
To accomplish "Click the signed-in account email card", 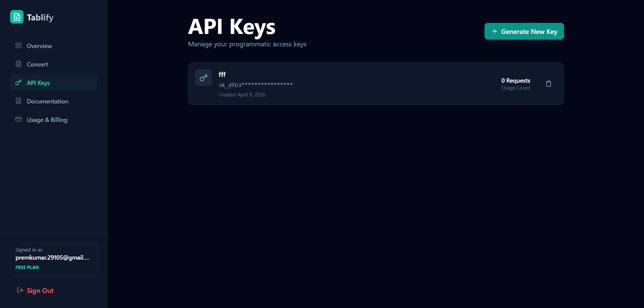I will (x=54, y=259).
